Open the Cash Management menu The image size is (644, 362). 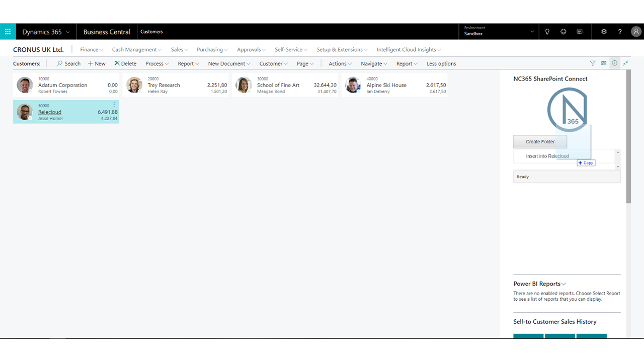(137, 50)
